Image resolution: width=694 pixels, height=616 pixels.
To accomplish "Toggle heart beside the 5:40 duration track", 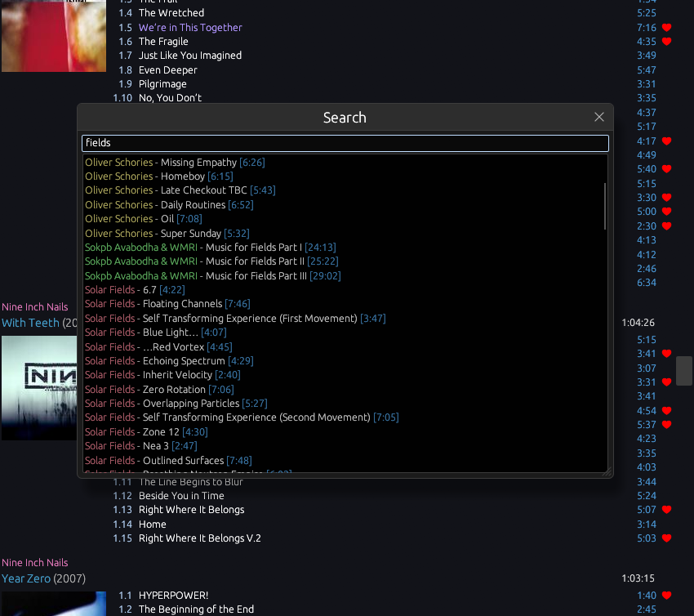I will pyautogui.click(x=666, y=169).
